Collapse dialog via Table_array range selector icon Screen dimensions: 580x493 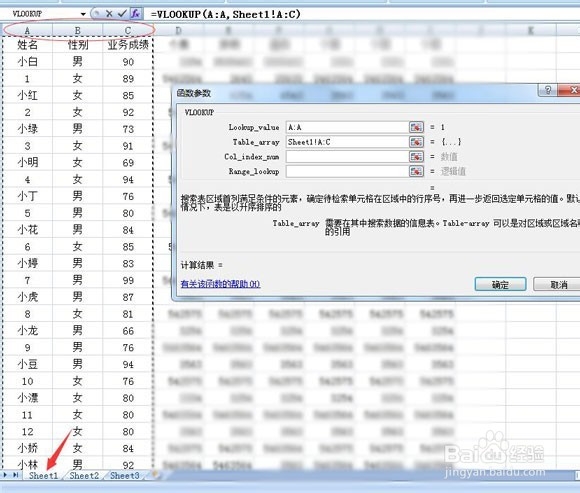416,142
